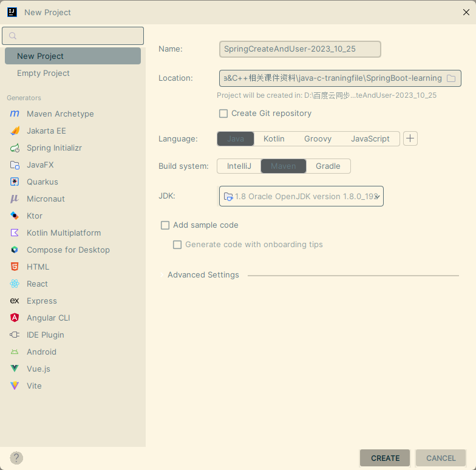Image resolution: width=476 pixels, height=470 pixels.
Task: Select Kotlin as the language
Action: tap(274, 138)
